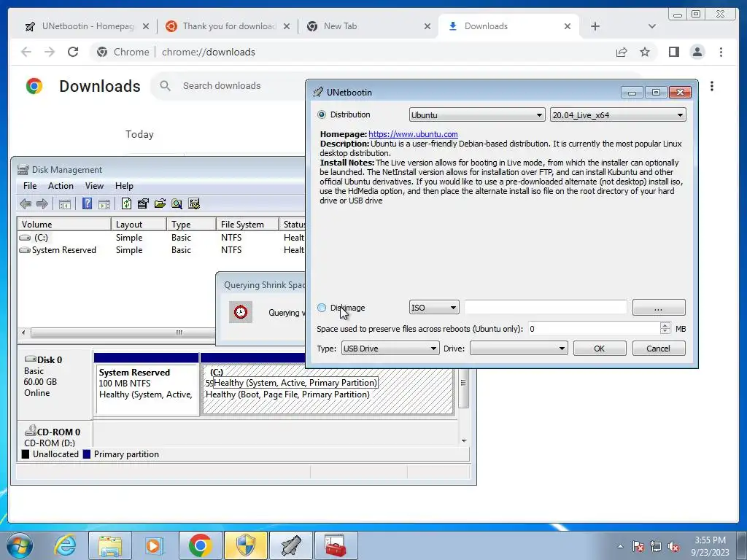The image size is (747, 560).
Task: Click Back arrow in Disk Management toolbar
Action: (x=26, y=204)
